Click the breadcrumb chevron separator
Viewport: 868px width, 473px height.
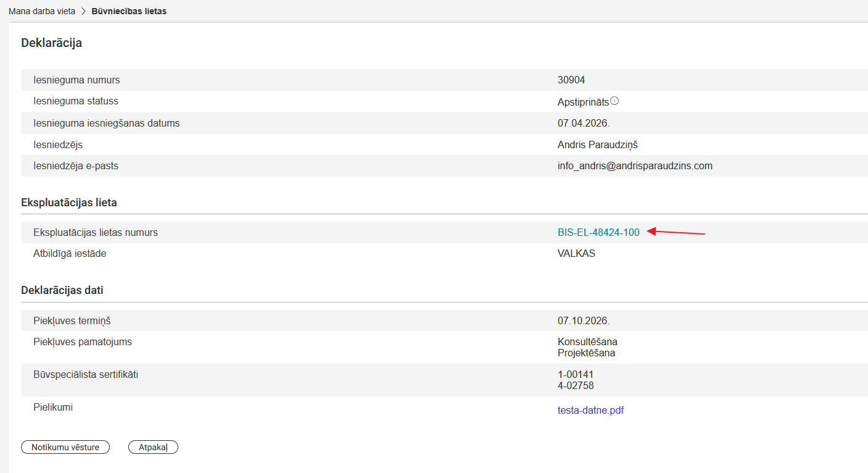tap(83, 11)
